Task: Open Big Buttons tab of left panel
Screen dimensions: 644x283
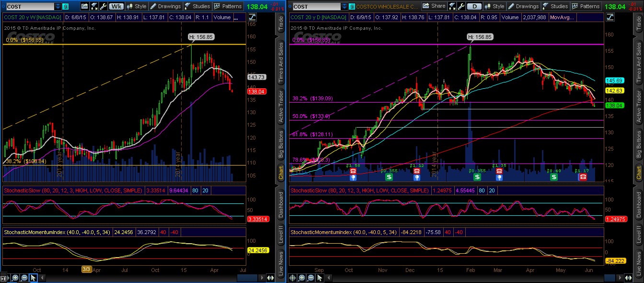Action: (281, 144)
